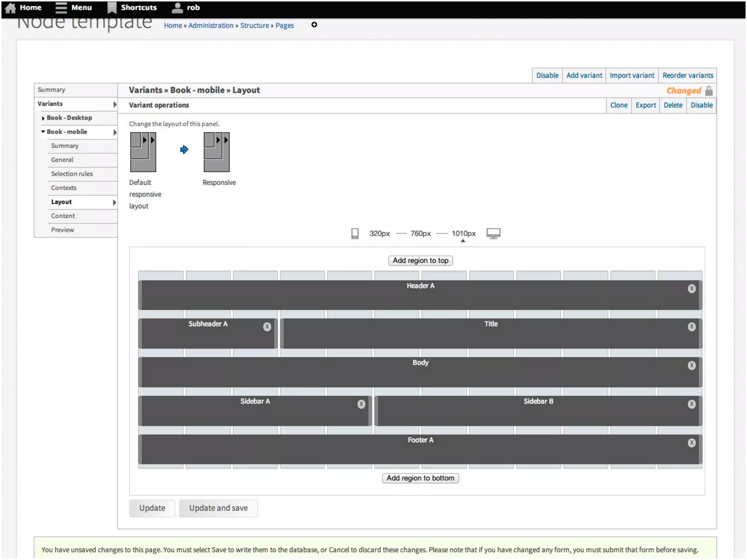Collapse the Book - mobile variant
747x560 pixels.
coord(43,132)
